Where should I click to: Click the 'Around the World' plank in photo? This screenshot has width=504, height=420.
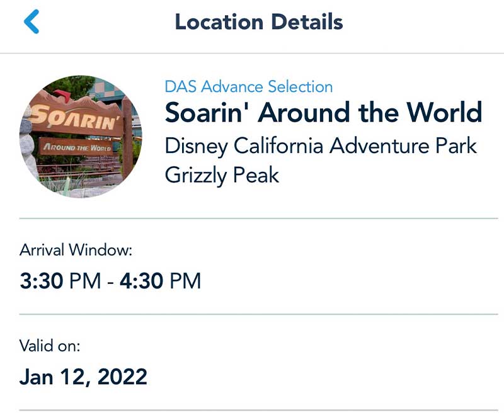[77, 147]
